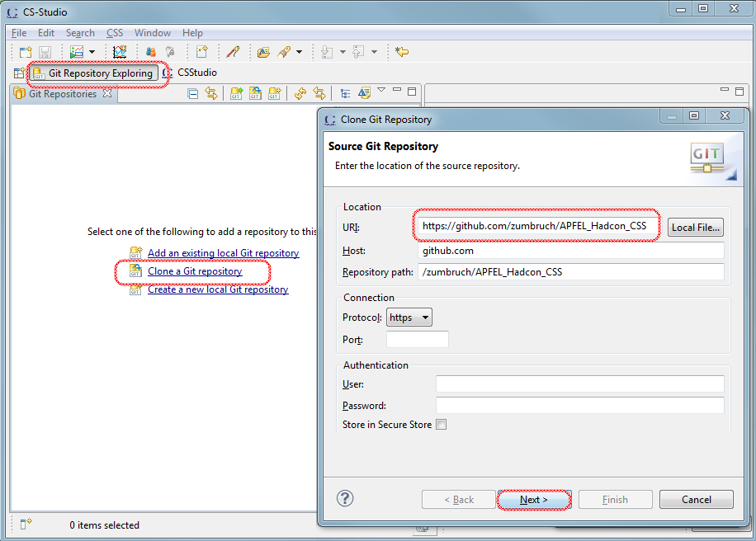Click the properties sheet icon in Git view
The image size is (756, 541).
[x=365, y=93]
